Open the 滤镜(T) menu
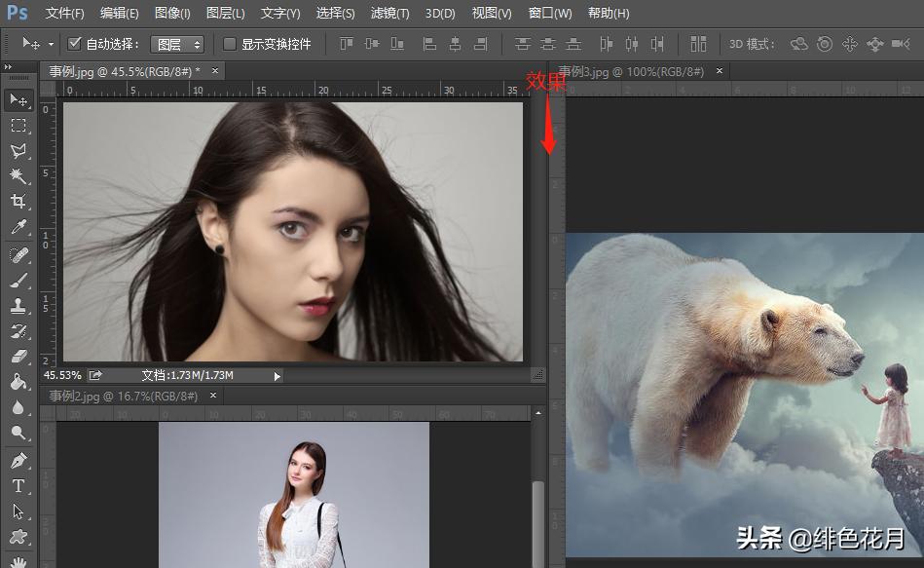The image size is (924, 568). coord(390,14)
